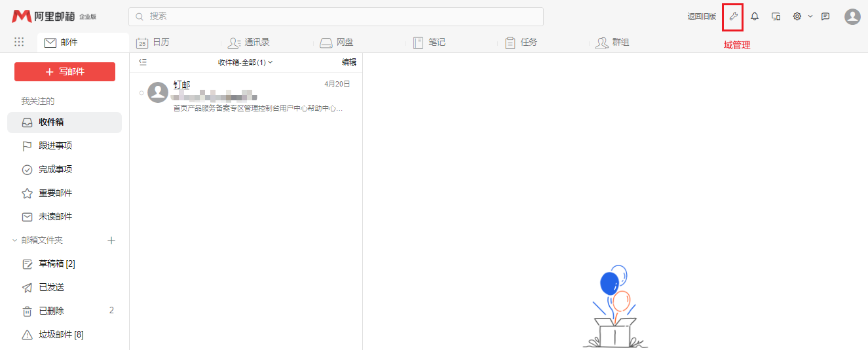Viewport: 868px width, 350px height.
Task: Toggle unread dot on 钉邮 email
Action: 142,93
